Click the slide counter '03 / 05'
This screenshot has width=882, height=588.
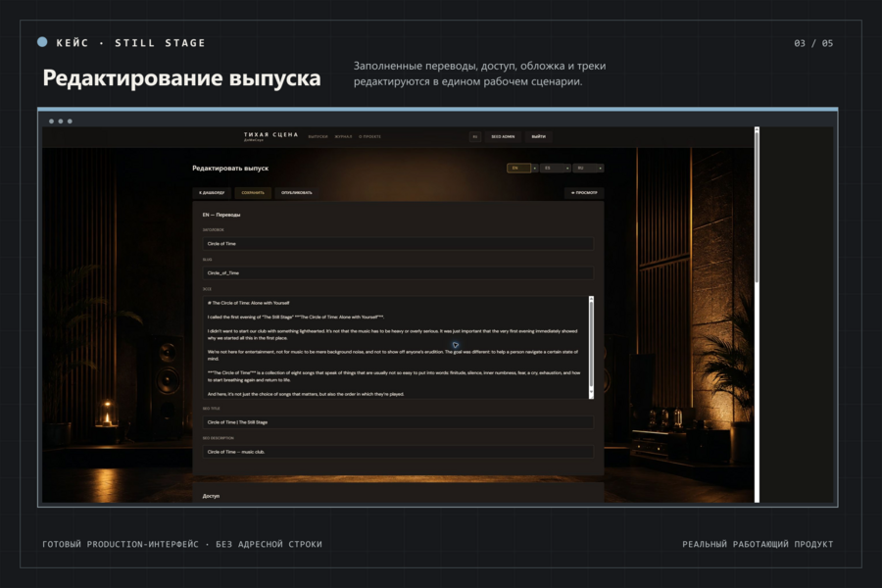(813, 43)
